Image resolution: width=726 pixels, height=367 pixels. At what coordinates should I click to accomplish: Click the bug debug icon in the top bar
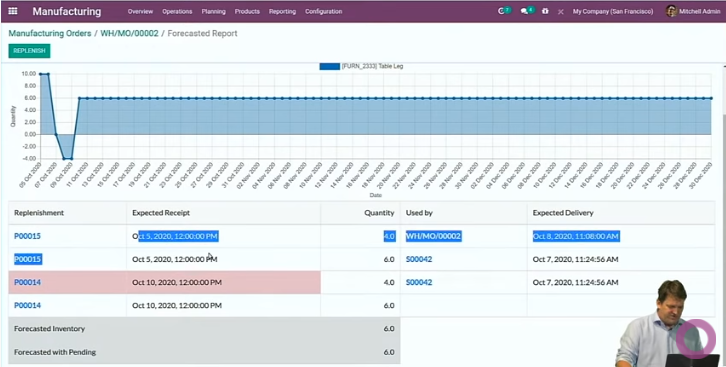click(x=545, y=11)
